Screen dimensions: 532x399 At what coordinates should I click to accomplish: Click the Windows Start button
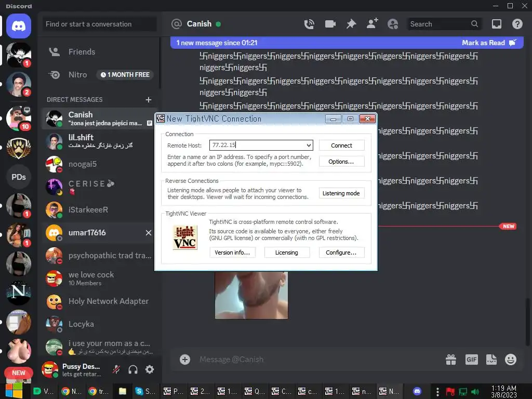tap(14, 391)
